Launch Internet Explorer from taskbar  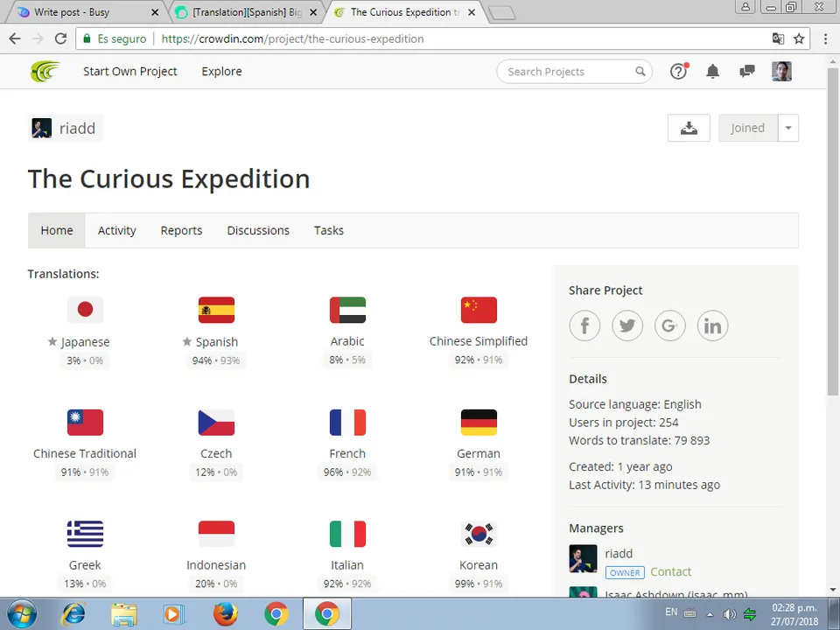pyautogui.click(x=73, y=614)
